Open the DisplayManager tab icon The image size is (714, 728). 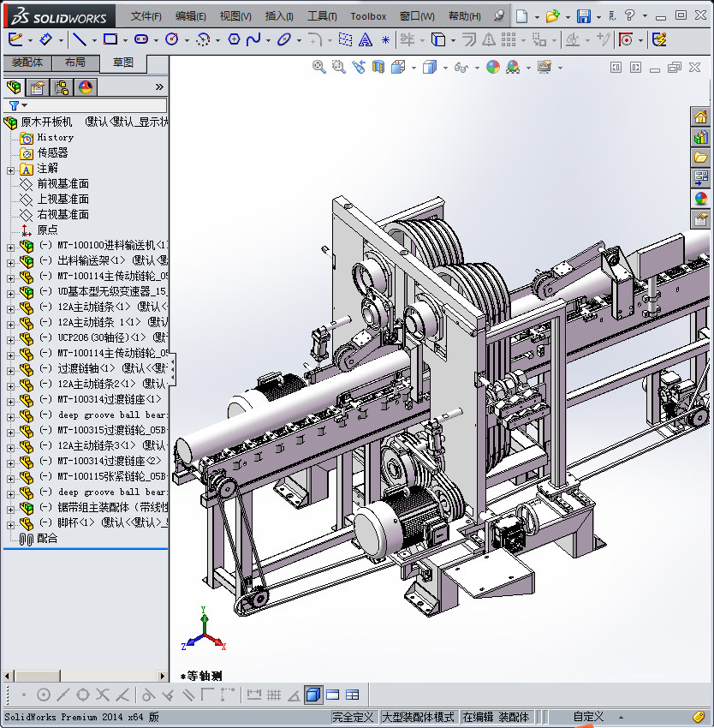coord(86,87)
